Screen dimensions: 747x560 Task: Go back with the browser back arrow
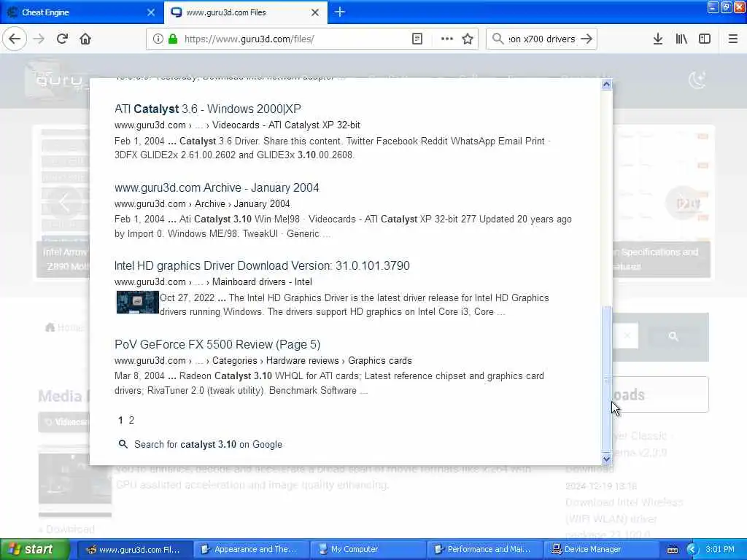point(15,39)
